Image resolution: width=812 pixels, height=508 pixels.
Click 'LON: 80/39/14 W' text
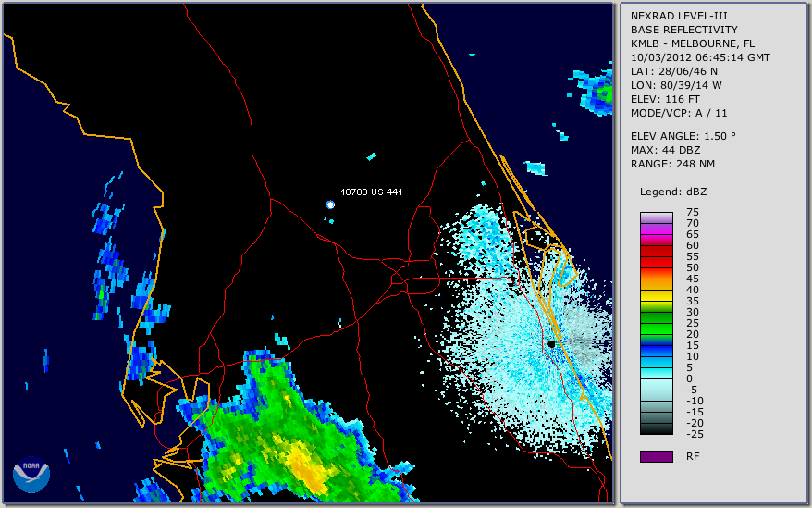tap(676, 85)
